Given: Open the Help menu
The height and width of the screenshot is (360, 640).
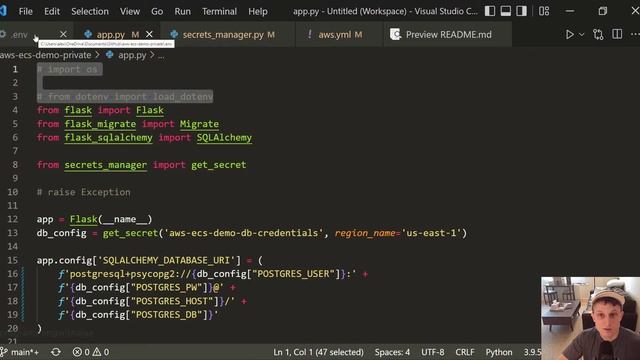Looking at the screenshot, I should tap(258, 11).
